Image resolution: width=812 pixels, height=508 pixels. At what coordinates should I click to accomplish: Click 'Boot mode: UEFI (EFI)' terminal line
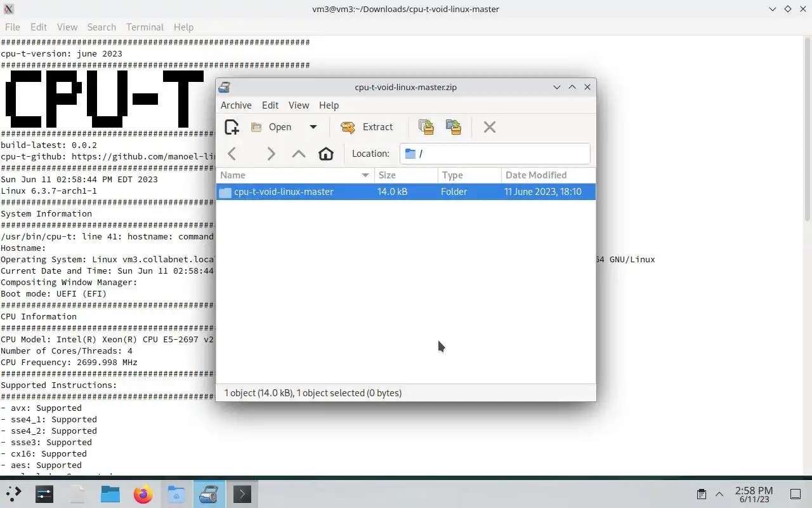pos(54,294)
